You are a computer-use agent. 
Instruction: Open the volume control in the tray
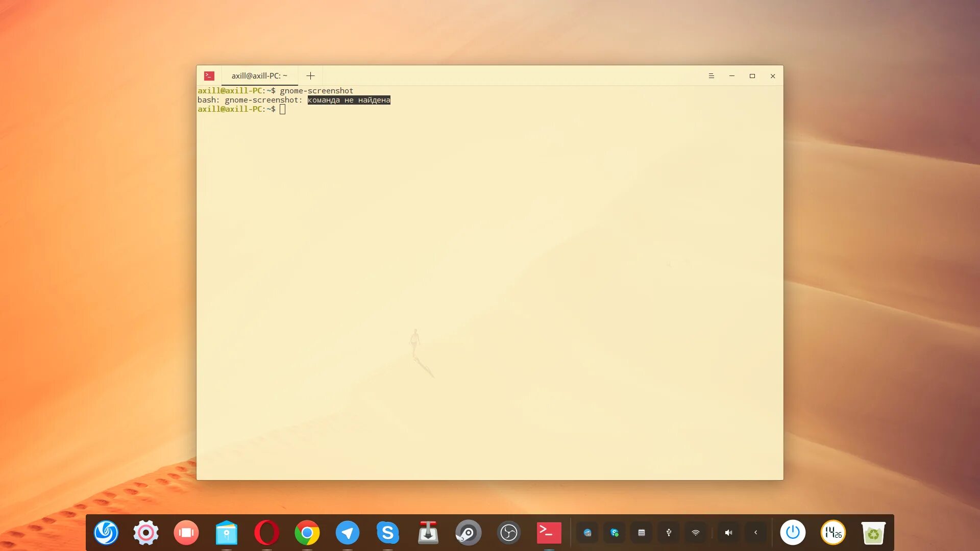(x=728, y=533)
